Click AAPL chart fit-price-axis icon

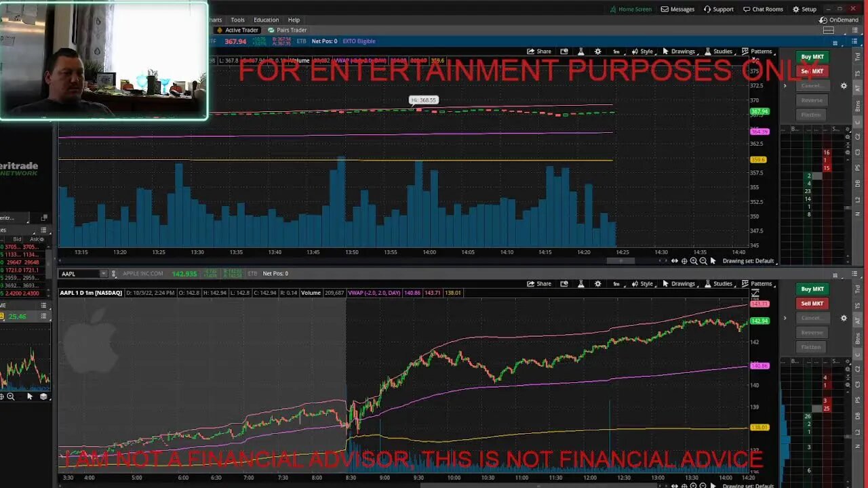tap(755, 293)
